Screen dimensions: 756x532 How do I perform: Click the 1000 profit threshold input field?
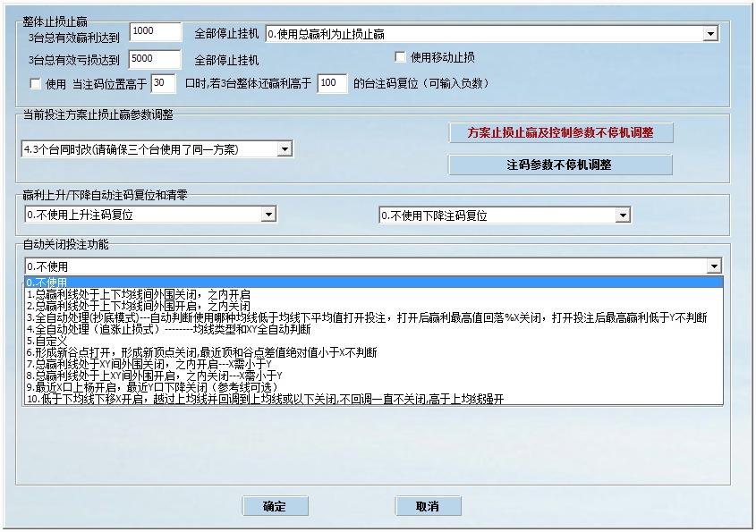[x=155, y=30]
